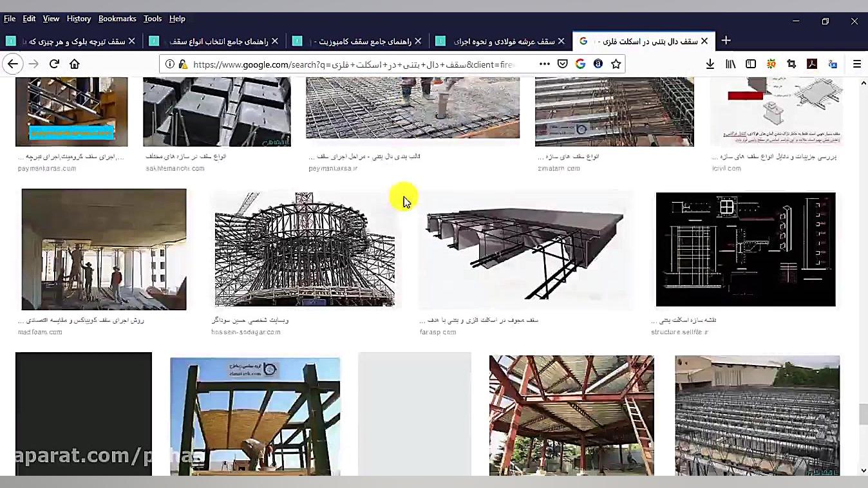Switch to 'راهنمای جامع سقف کامپوزیت' tab
The height and width of the screenshot is (488, 868).
pos(357,41)
